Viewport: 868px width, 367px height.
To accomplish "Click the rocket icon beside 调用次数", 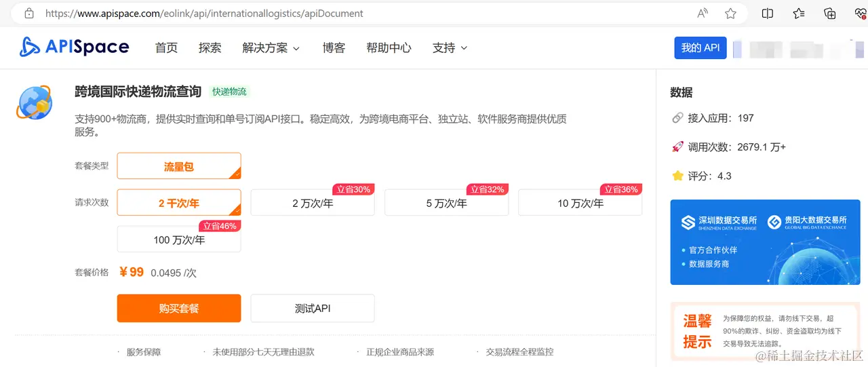I will point(677,147).
